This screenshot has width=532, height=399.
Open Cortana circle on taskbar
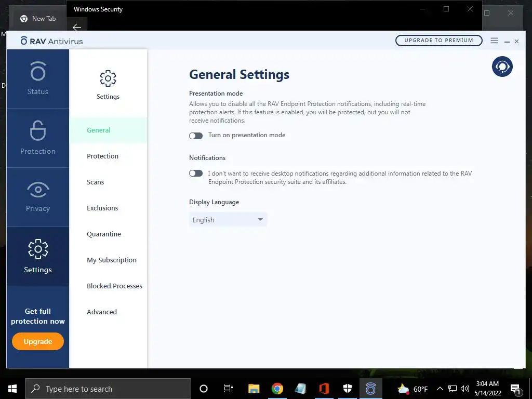pos(204,389)
